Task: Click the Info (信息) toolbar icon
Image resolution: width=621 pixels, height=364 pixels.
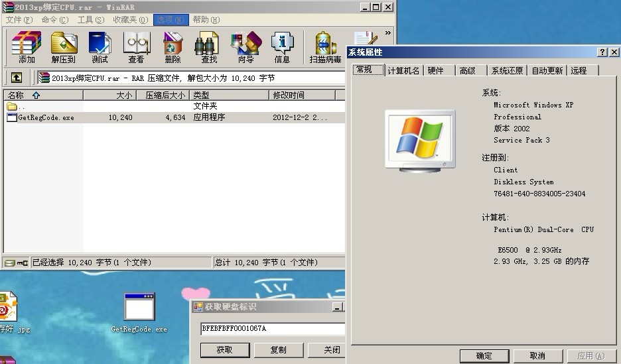Action: pos(282,48)
